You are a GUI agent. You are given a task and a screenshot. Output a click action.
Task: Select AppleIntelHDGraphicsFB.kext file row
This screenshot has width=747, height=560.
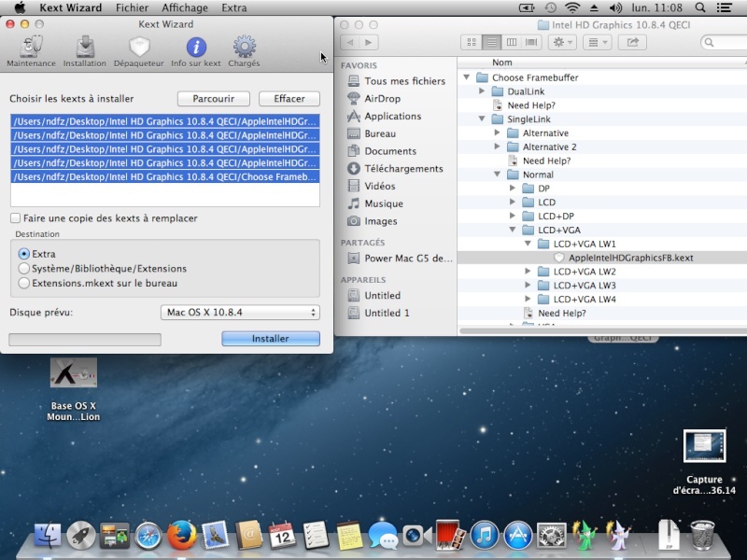602,258
